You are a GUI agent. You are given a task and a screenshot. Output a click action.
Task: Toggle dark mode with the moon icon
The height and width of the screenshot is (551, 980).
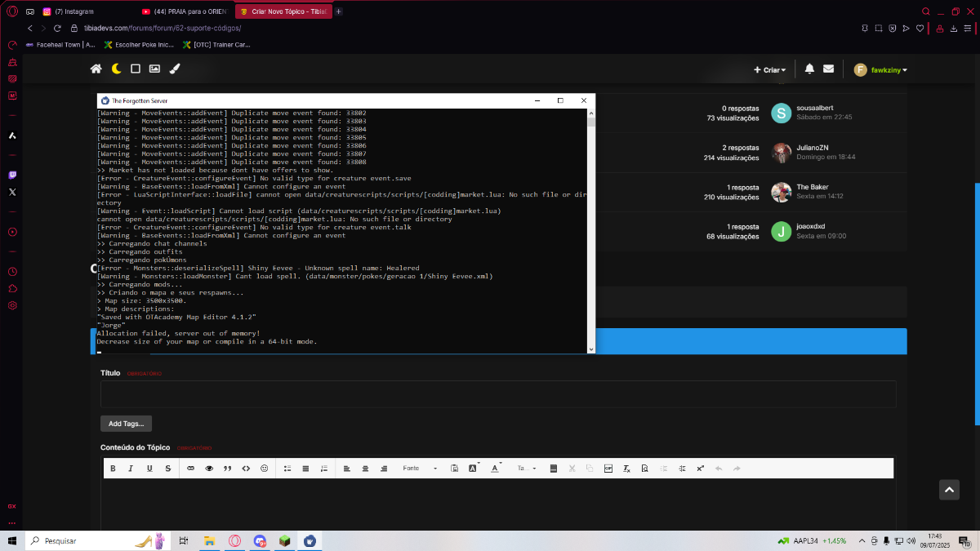pos(116,69)
